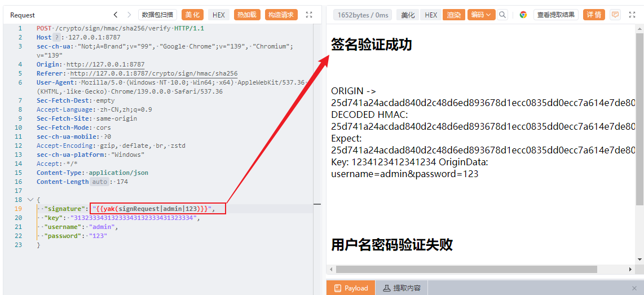Click the Content-Length auto badge
644x295 pixels.
(99, 182)
